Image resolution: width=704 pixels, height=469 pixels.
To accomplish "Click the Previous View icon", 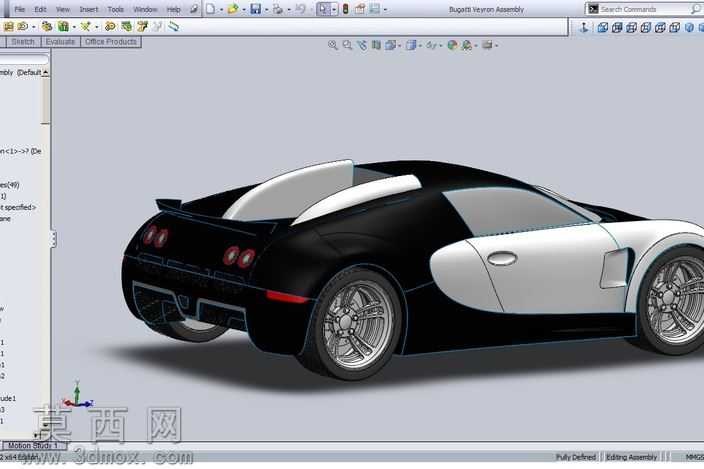I will coord(362,45).
